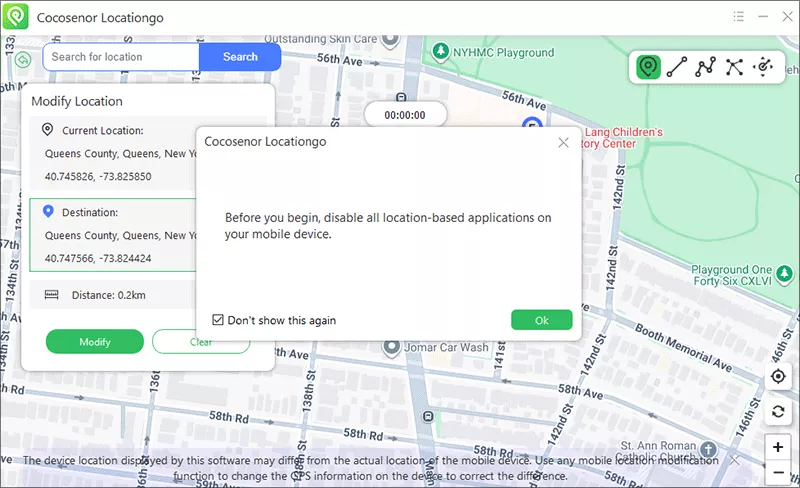Click the blue Destination pin icon

point(48,211)
